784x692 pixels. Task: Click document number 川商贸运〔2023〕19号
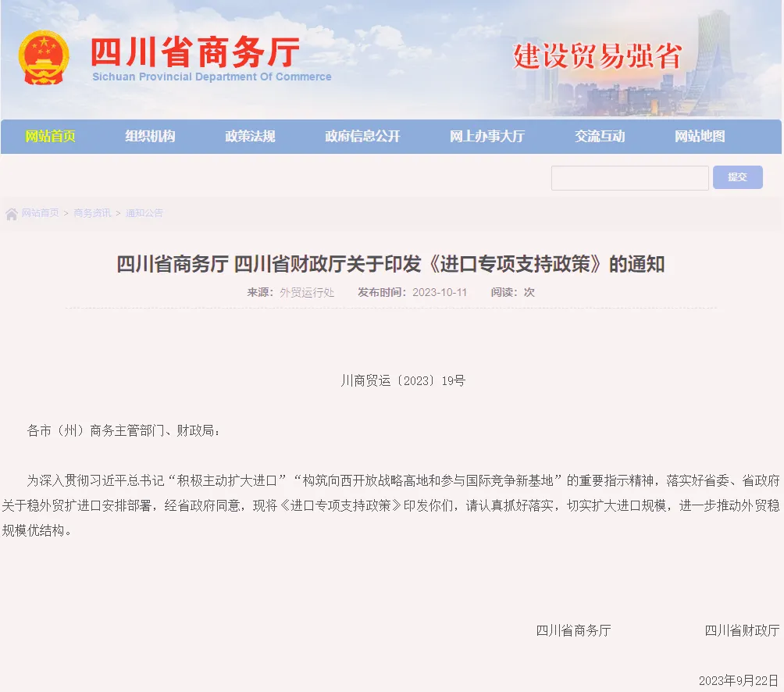point(403,381)
